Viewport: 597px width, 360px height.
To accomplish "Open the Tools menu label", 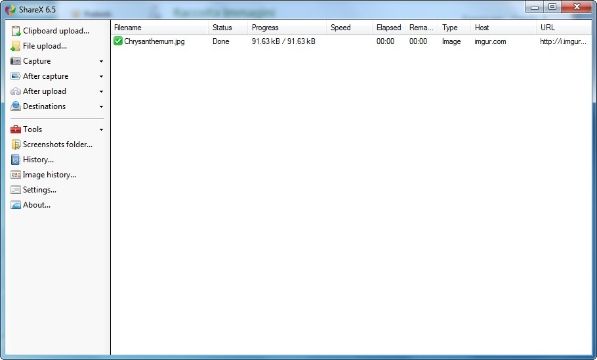I will pyautogui.click(x=32, y=129).
